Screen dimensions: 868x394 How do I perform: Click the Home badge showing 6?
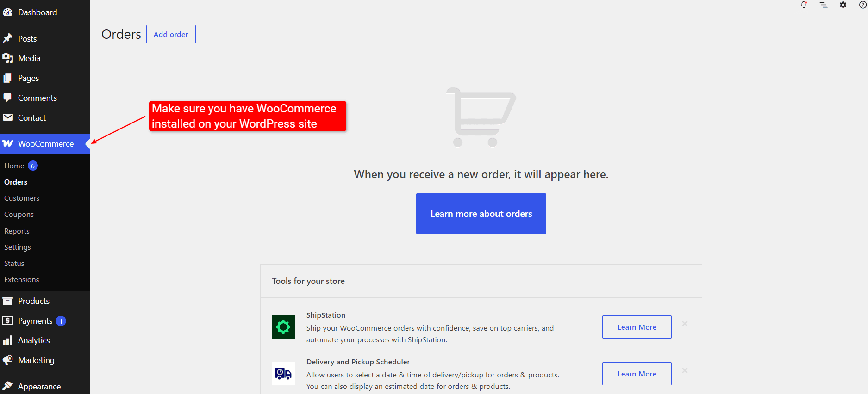[x=33, y=166]
